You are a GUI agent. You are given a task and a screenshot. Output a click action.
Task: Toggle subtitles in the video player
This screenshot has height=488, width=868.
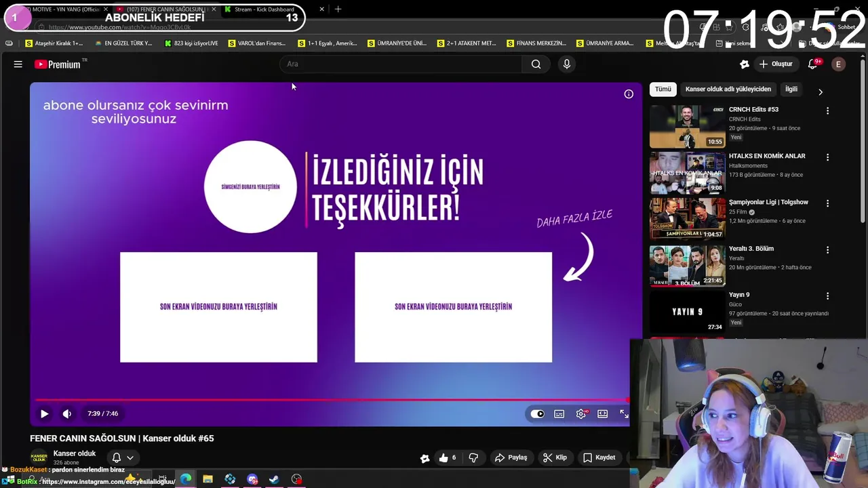(559, 413)
